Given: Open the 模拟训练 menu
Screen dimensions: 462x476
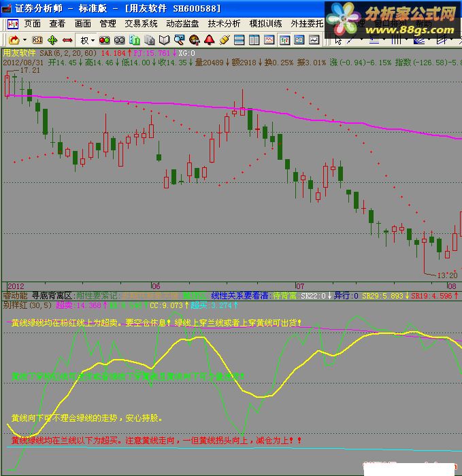Looking at the screenshot, I should click(x=265, y=24).
